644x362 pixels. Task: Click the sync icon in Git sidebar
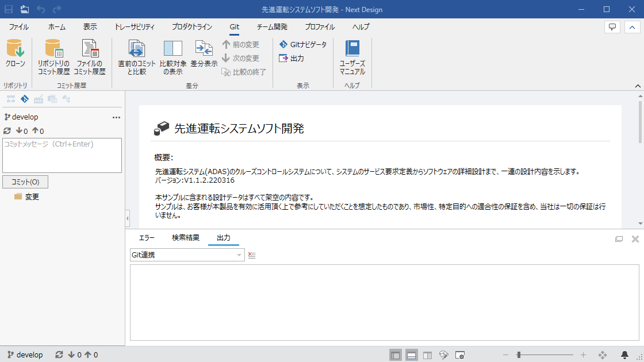point(7,131)
